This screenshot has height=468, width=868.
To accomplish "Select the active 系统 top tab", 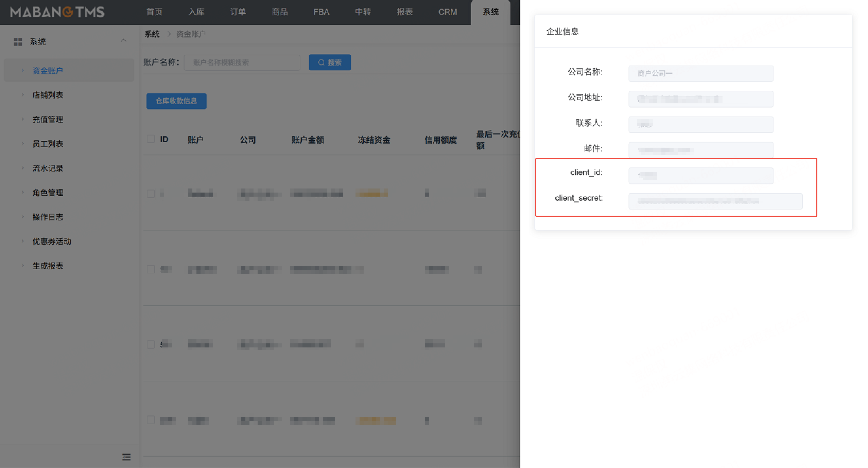I will [x=491, y=12].
